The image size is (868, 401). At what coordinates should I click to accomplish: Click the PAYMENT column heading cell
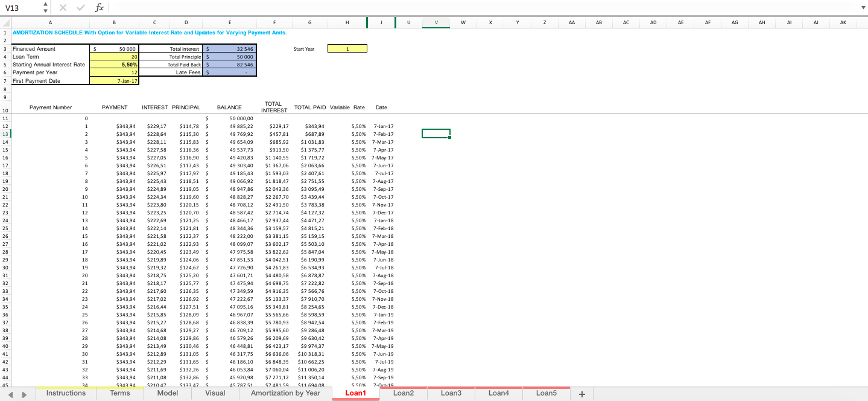click(115, 107)
